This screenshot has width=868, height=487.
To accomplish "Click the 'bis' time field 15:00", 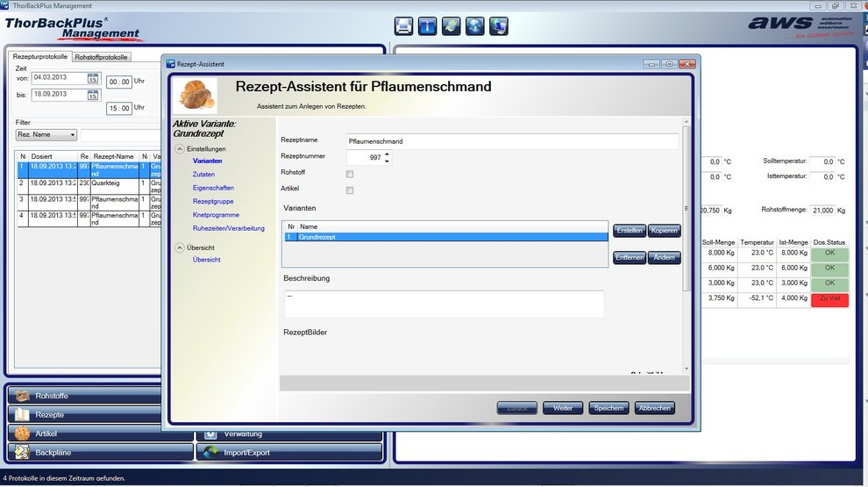I will (119, 108).
